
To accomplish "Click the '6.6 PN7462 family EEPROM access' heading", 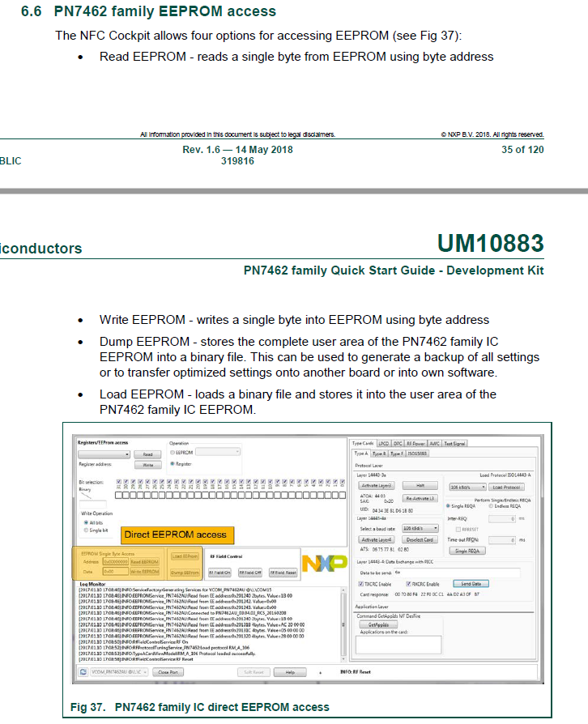I will [x=148, y=11].
